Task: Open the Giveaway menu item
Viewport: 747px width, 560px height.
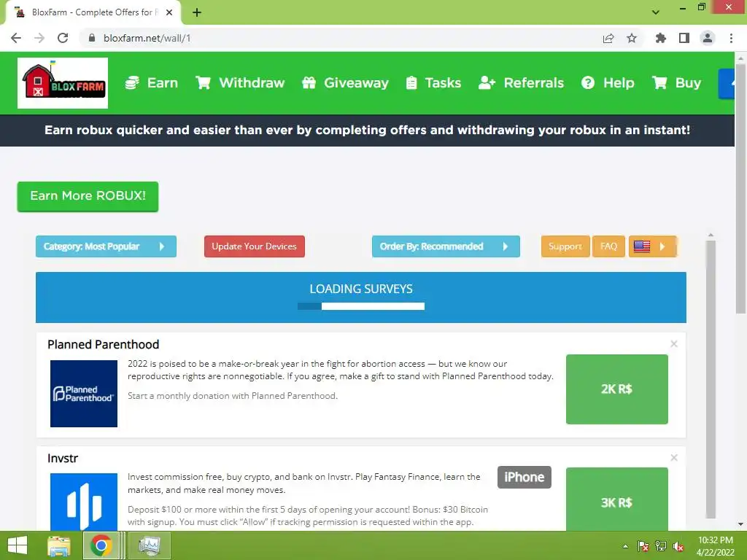Action: tap(345, 83)
